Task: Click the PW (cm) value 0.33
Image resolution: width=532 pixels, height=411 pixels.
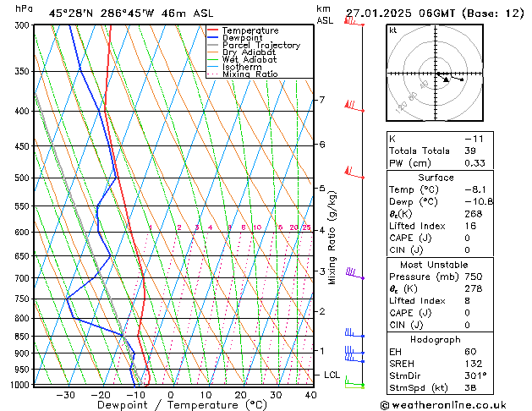Action: point(474,162)
